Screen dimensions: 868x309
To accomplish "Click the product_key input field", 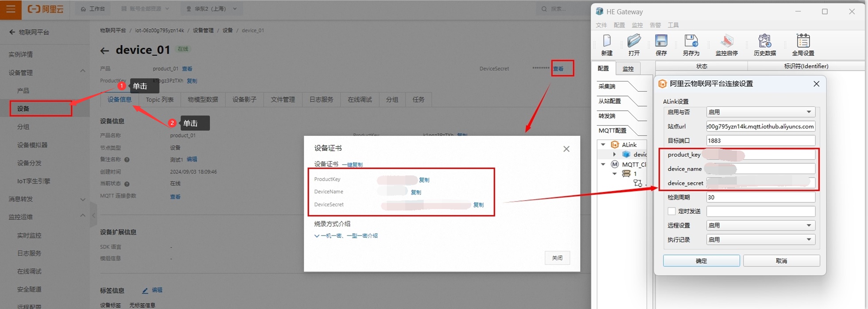I will (760, 154).
